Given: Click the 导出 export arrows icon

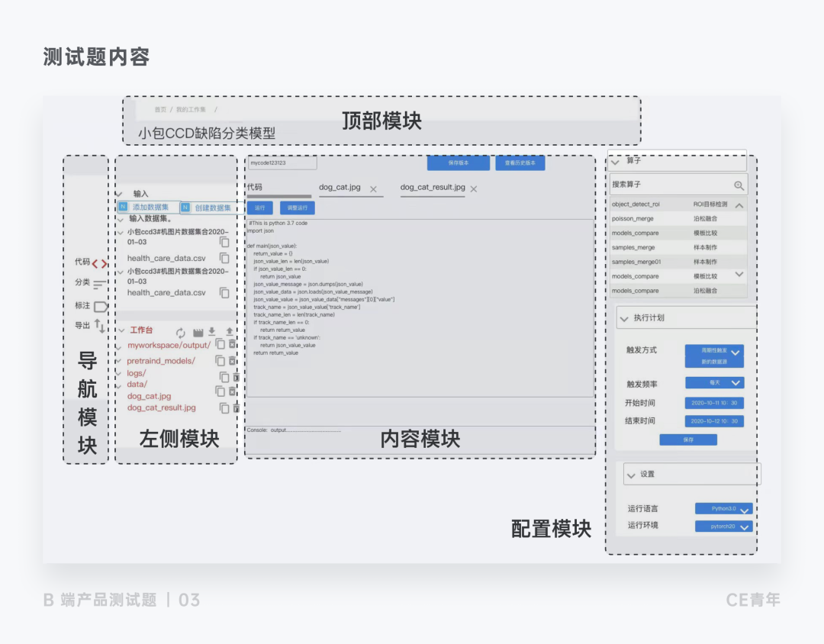Looking at the screenshot, I should click(100, 327).
